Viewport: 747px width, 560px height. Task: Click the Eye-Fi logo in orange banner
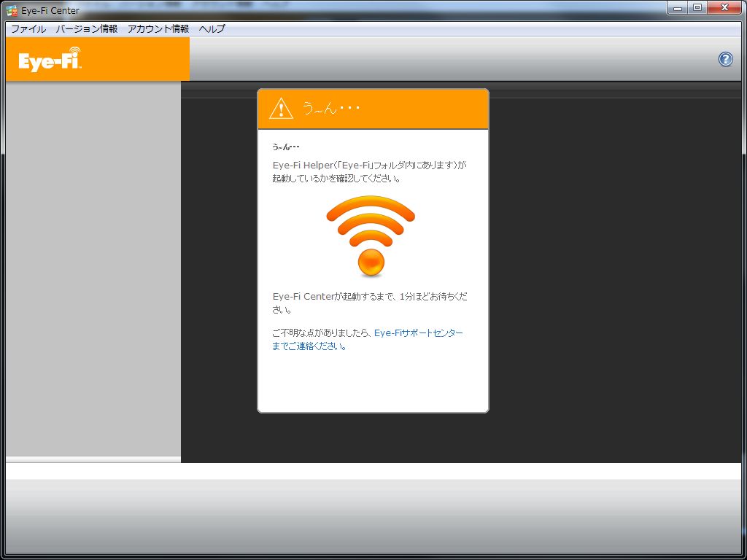(50, 60)
